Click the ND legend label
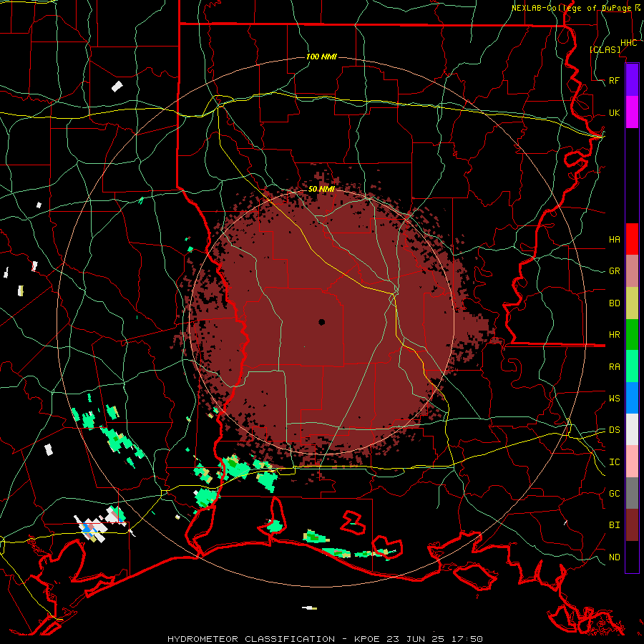This screenshot has height=644, width=644. [x=614, y=557]
